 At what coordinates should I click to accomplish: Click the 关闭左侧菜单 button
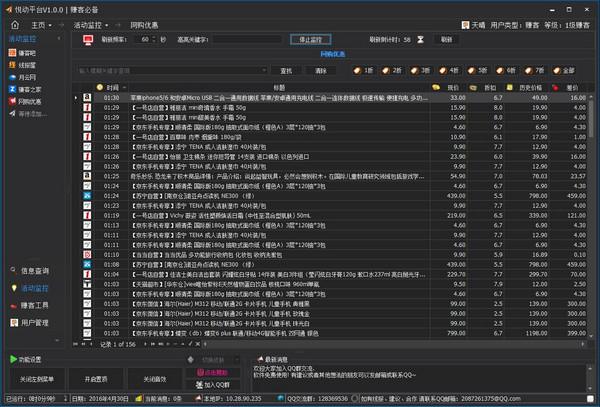(x=36, y=379)
